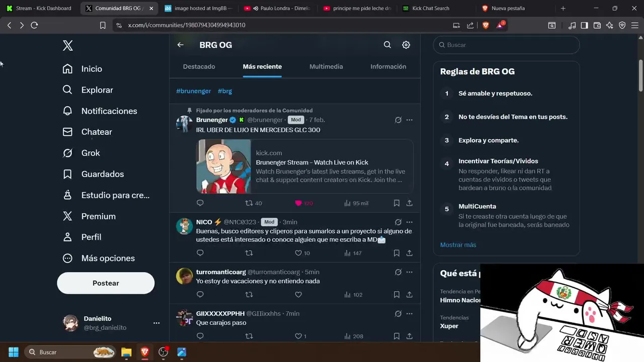Bookmark Brunenger's pinned post
The image size is (644, 362).
pos(396,203)
